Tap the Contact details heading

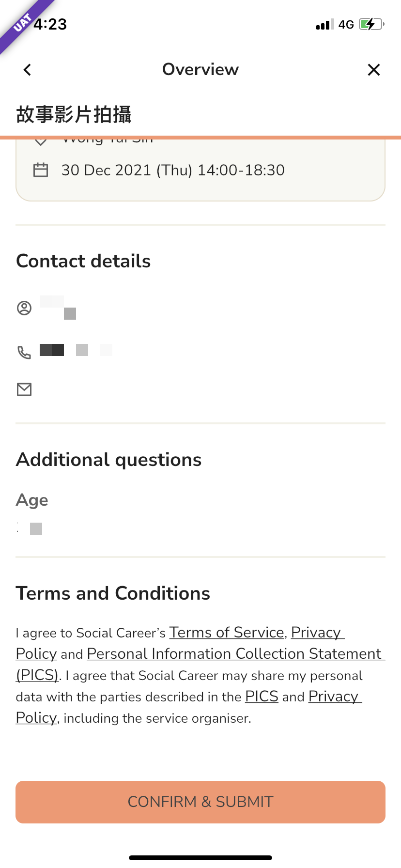click(x=83, y=261)
